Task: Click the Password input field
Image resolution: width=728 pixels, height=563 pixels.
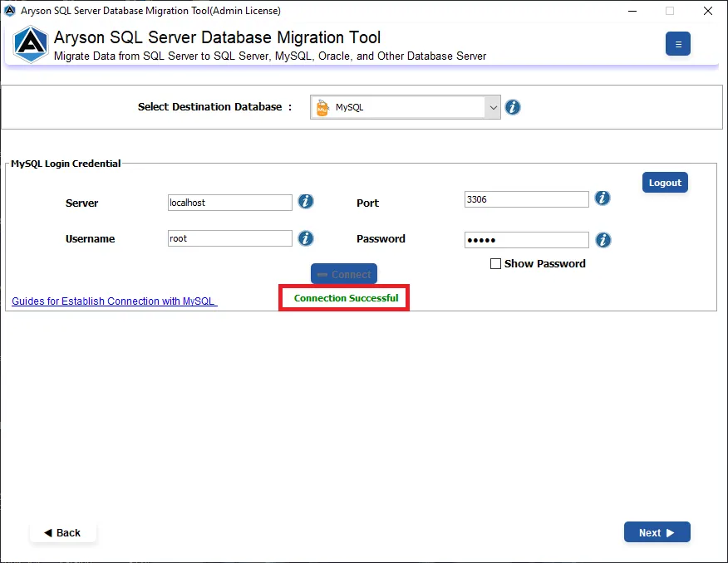Action: (x=527, y=240)
